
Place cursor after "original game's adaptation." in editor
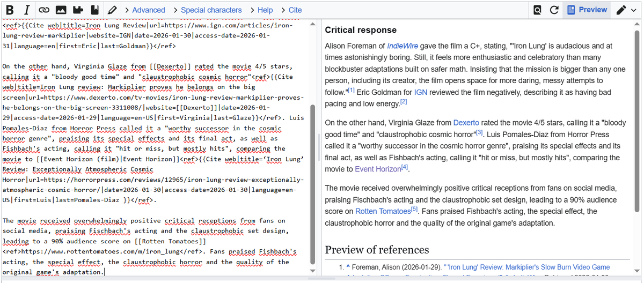(x=105, y=272)
